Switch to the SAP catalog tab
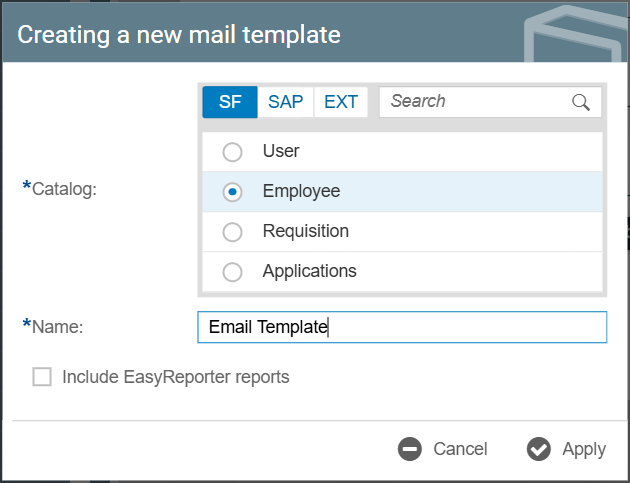 pyautogui.click(x=285, y=102)
